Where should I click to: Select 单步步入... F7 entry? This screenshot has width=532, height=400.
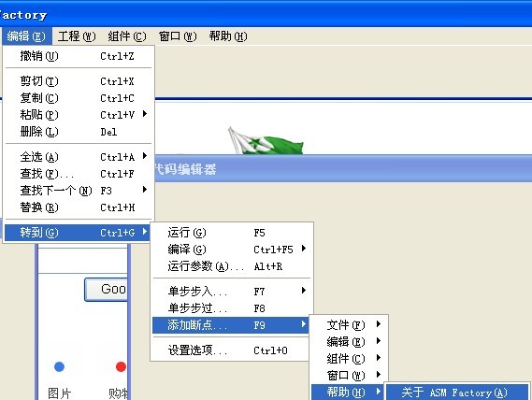point(231,292)
